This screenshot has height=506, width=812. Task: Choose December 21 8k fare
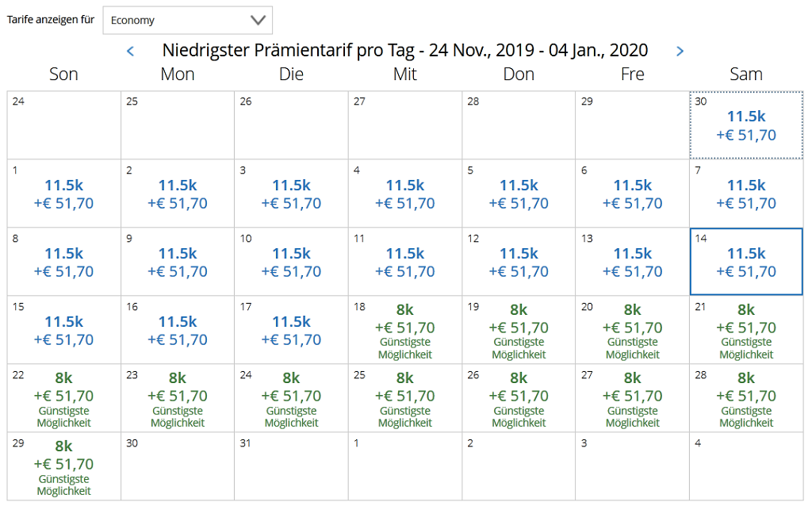click(746, 331)
